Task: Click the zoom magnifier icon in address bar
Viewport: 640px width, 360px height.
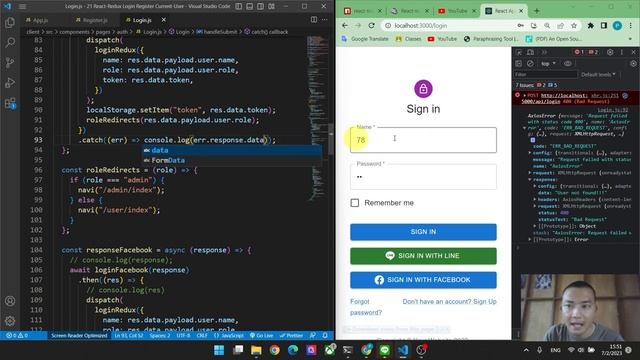Action: click(x=547, y=25)
